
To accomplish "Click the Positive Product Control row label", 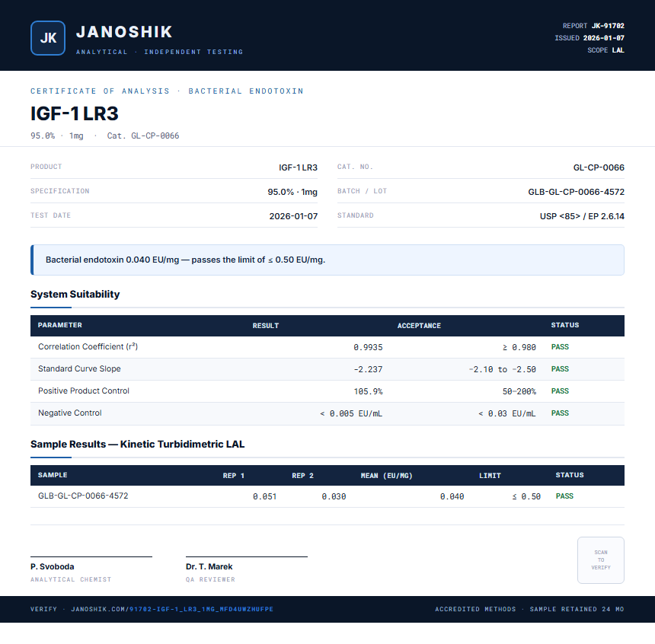I will [84, 391].
